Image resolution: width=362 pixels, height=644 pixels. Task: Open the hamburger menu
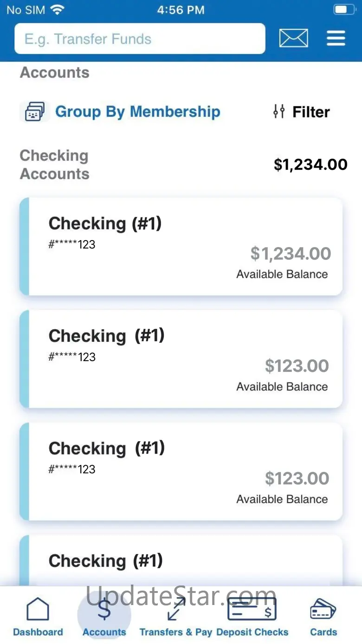(x=336, y=38)
